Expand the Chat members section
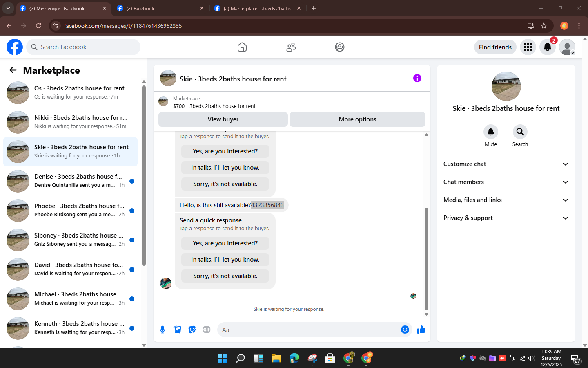Image resolution: width=588 pixels, height=368 pixels. pos(506,182)
